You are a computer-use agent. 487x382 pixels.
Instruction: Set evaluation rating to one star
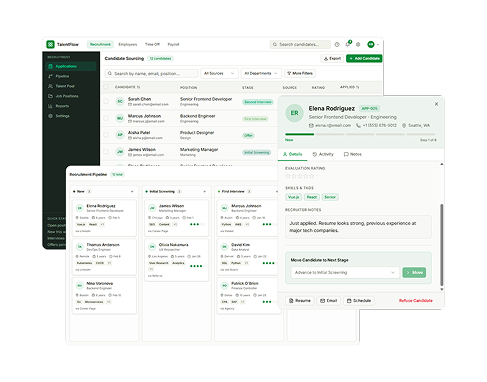click(x=288, y=176)
